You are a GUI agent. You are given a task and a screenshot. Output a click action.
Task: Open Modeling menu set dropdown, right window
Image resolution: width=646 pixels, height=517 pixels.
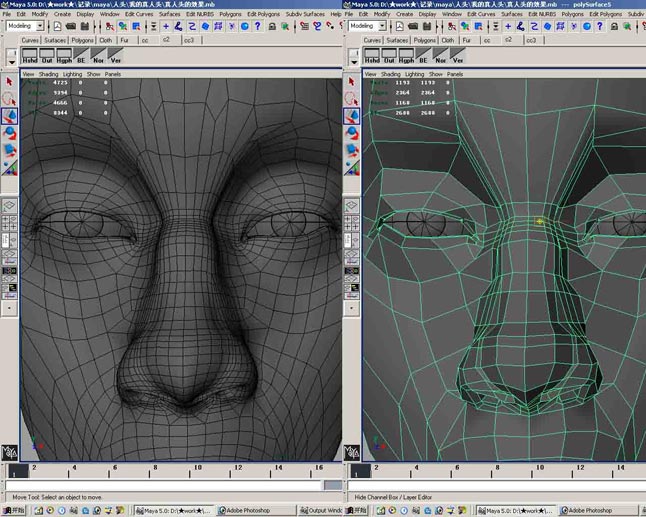tap(367, 26)
